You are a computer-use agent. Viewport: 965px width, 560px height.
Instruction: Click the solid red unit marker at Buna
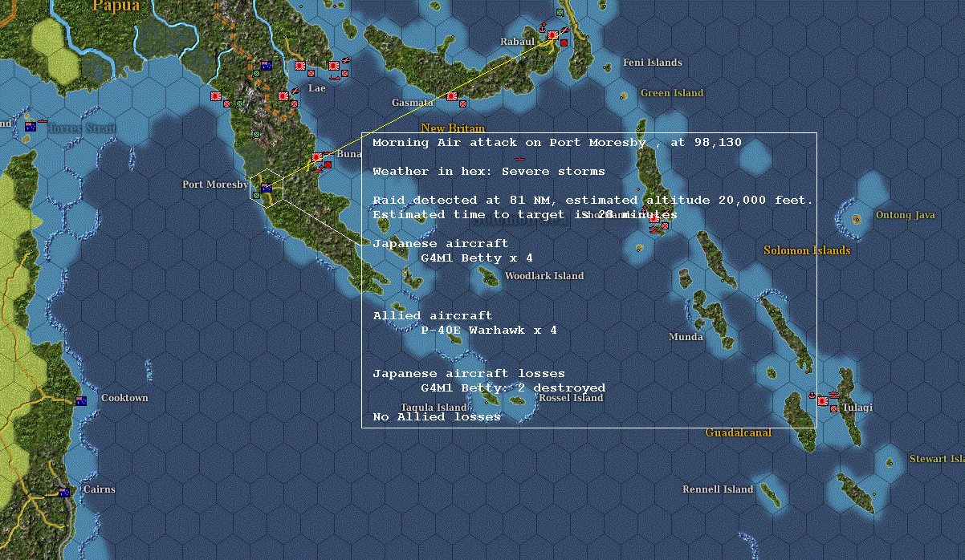coord(328,164)
